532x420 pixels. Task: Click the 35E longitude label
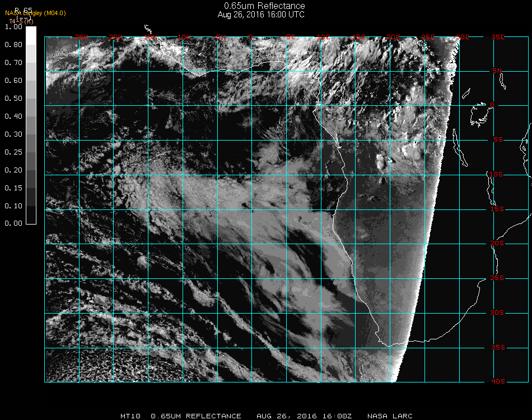[498, 37]
